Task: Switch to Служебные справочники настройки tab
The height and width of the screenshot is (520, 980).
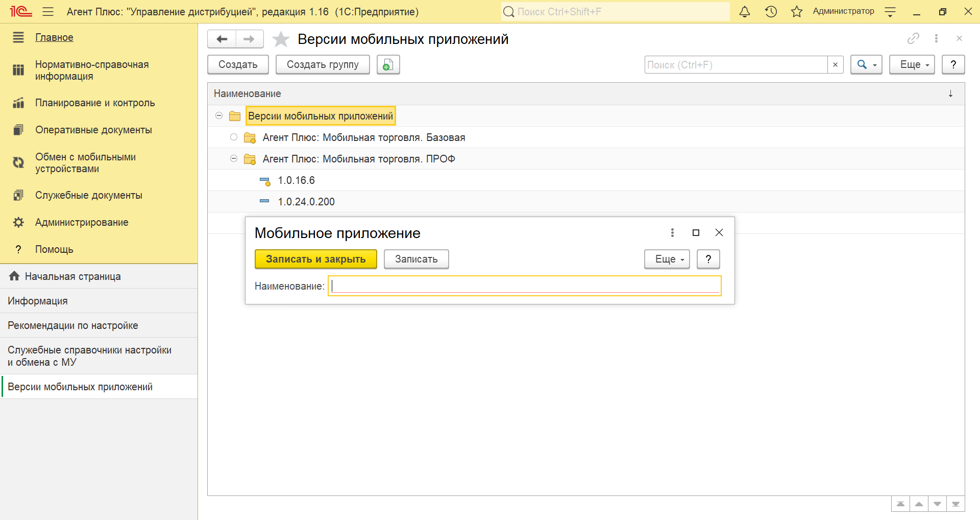Action: 99,356
